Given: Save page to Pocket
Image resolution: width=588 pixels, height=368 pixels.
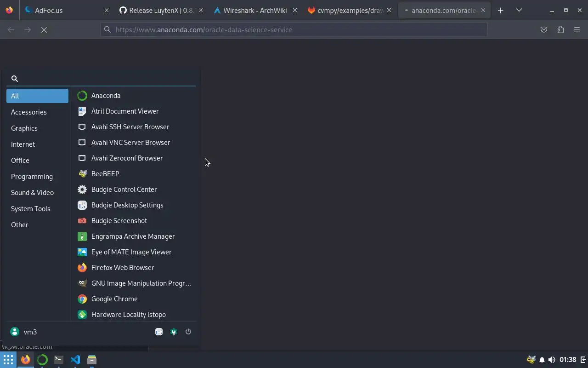Looking at the screenshot, I should (x=544, y=29).
